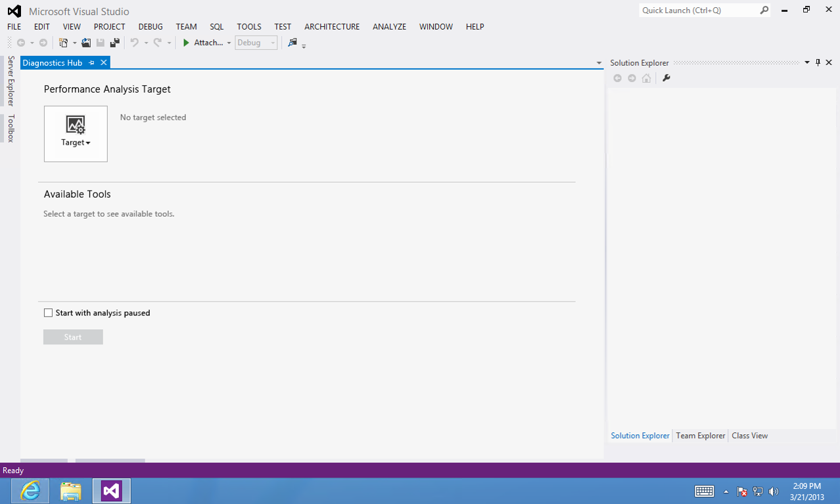Viewport: 840px width, 504px height.
Task: Click the Navigate Backward arrow in main toolbar
Action: coord(21,43)
